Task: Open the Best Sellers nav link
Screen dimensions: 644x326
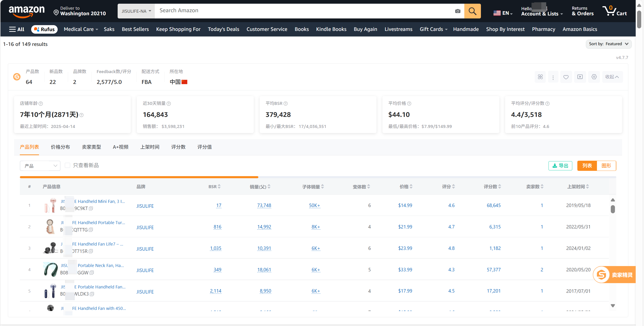Action: point(135,29)
